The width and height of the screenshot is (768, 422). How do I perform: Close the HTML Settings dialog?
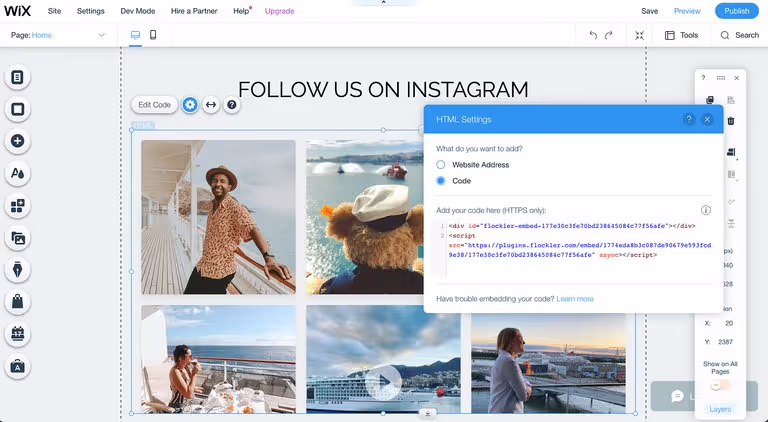[707, 119]
